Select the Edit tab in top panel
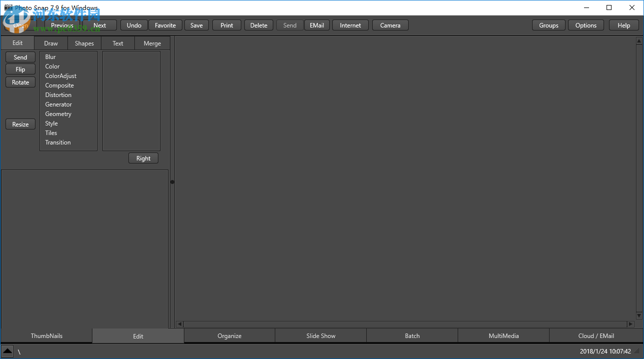 coord(17,43)
